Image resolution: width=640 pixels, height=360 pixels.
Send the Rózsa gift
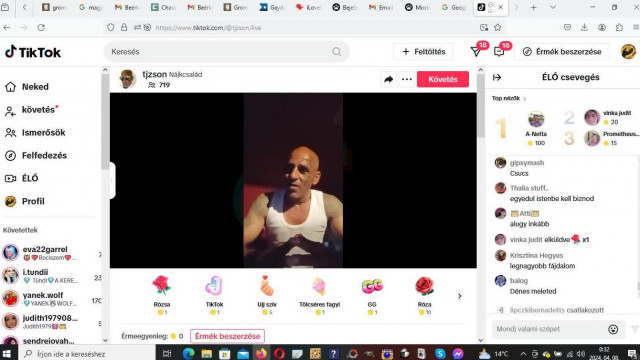(x=162, y=295)
